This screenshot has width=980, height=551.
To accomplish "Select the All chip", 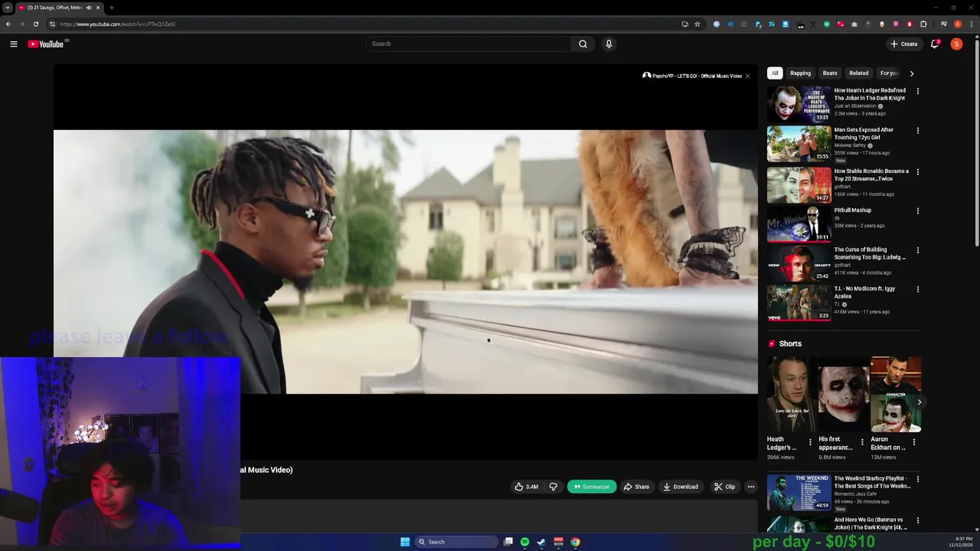I will tap(775, 73).
